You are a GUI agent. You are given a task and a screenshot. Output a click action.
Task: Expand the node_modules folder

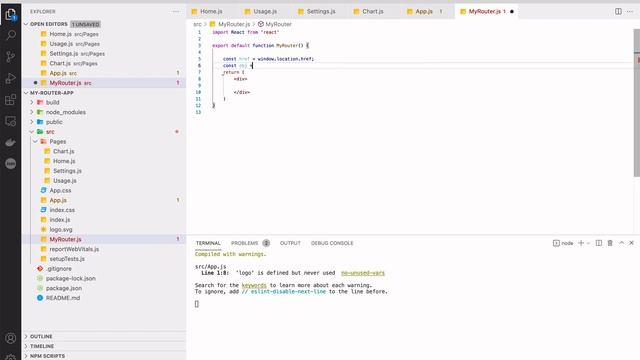pyautogui.click(x=32, y=112)
